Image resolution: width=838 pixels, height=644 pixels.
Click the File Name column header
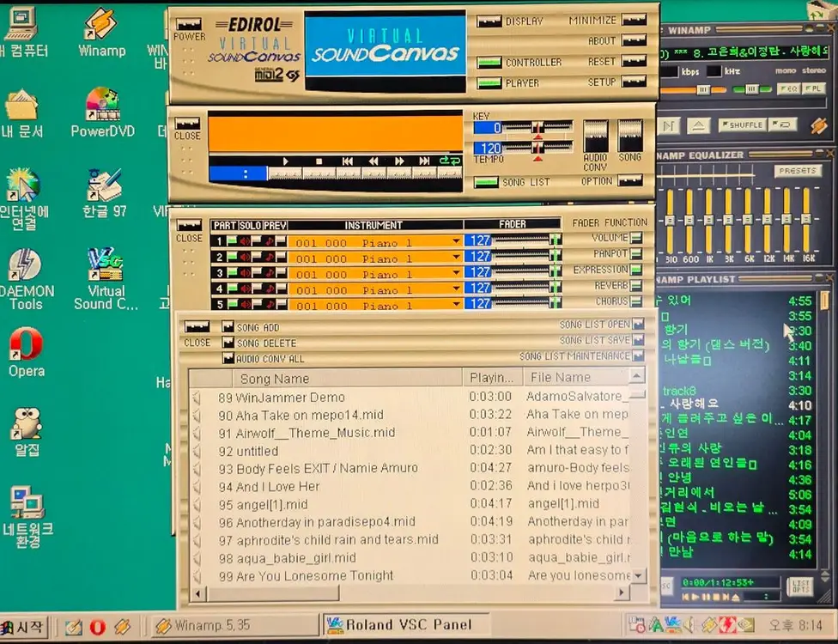[575, 377]
